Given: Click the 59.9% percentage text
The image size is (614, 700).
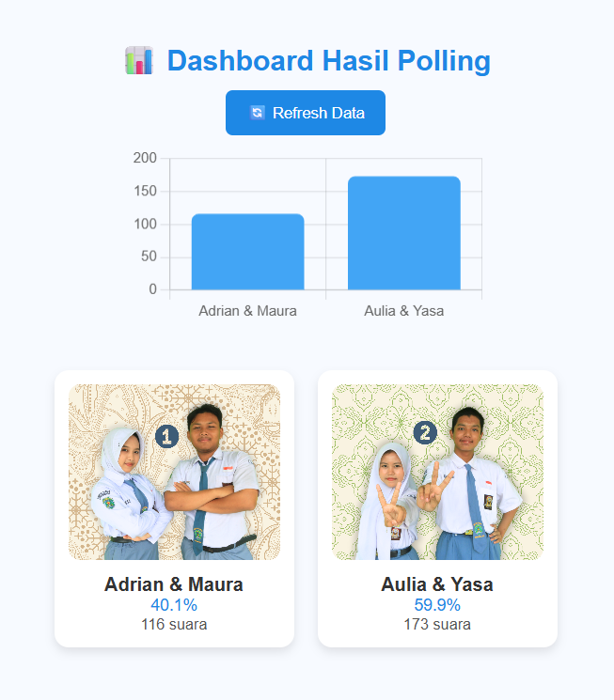Looking at the screenshot, I should pos(437,605).
